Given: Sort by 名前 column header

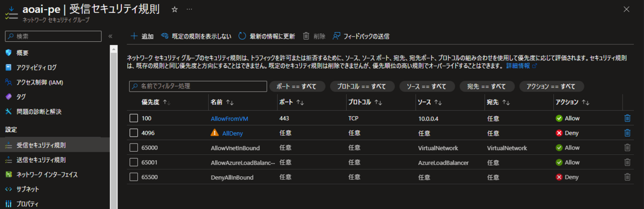Looking at the screenshot, I should coord(222,102).
